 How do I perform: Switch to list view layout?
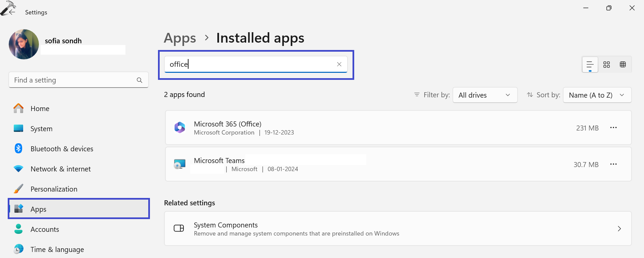(590, 64)
